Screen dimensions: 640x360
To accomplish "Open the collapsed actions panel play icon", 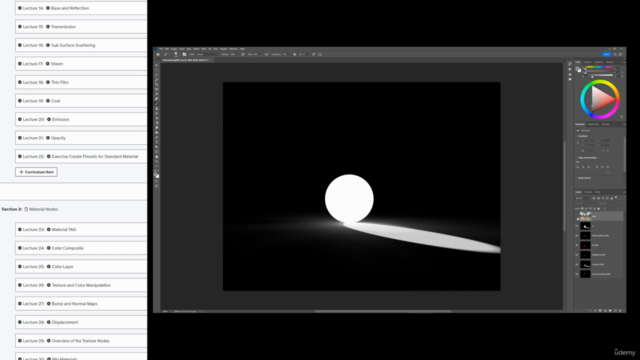I will pyautogui.click(x=570, y=69).
